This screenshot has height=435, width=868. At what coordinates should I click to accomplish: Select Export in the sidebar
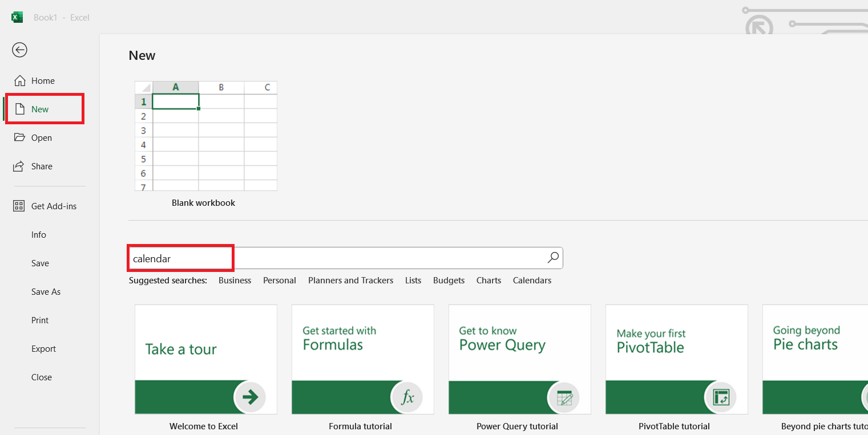pyautogui.click(x=43, y=348)
